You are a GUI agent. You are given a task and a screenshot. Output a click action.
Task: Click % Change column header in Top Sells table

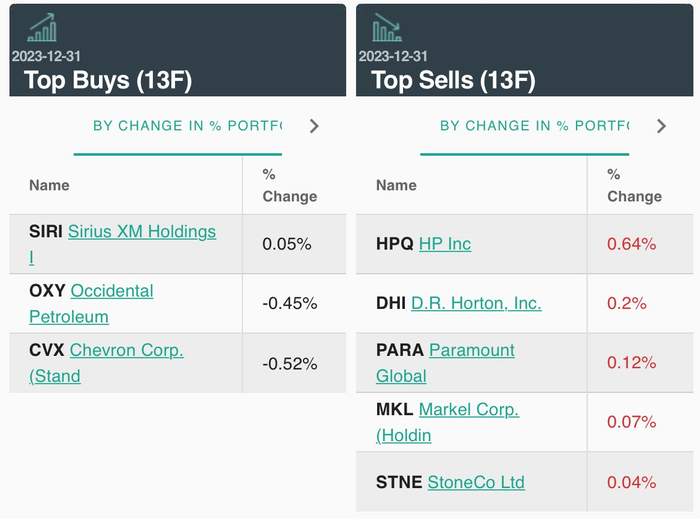coord(634,185)
